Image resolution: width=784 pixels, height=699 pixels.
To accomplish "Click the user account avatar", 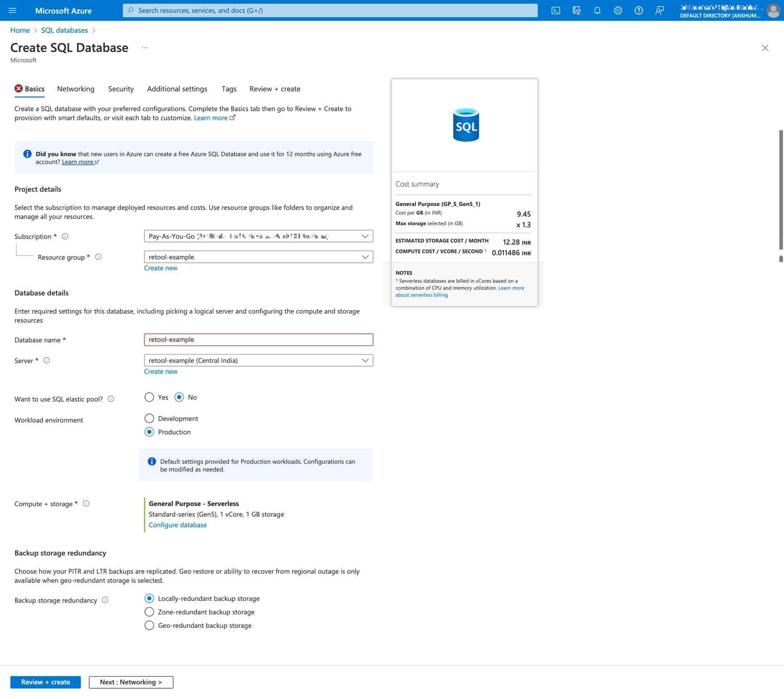I will pyautogui.click(x=773, y=11).
